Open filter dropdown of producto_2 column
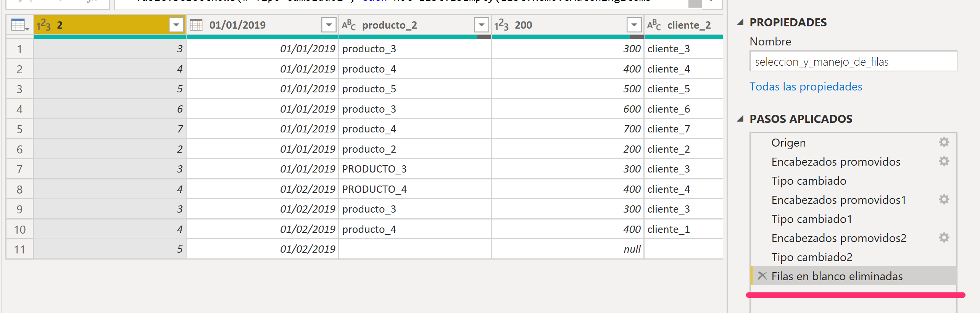980x313 pixels. pyautogui.click(x=482, y=25)
